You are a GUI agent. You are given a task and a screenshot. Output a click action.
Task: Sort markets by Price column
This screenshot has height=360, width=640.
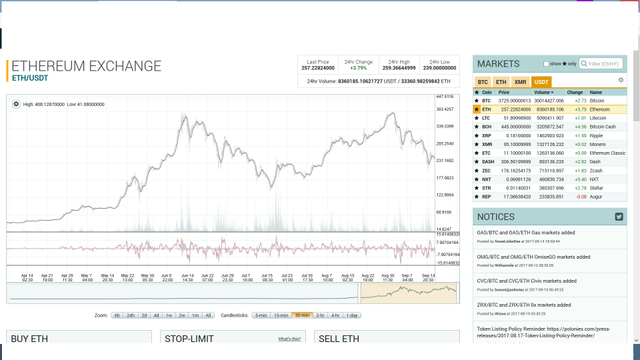click(x=504, y=92)
